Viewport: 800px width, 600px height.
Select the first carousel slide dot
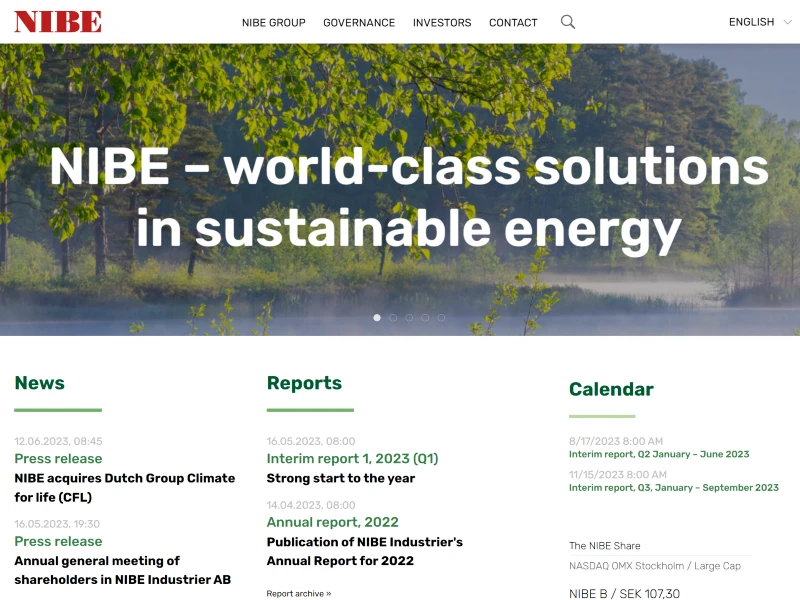click(377, 317)
